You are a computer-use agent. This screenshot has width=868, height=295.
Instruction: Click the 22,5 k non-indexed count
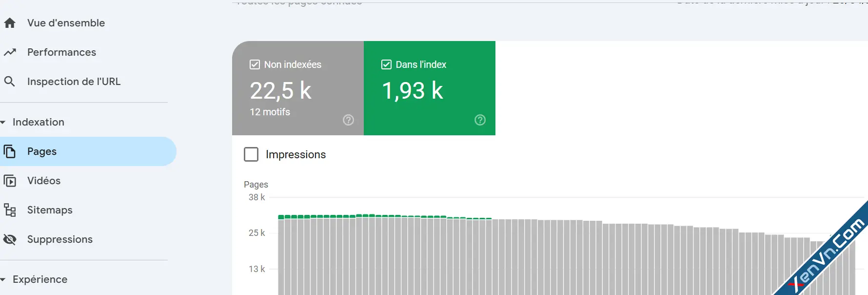pyautogui.click(x=280, y=91)
